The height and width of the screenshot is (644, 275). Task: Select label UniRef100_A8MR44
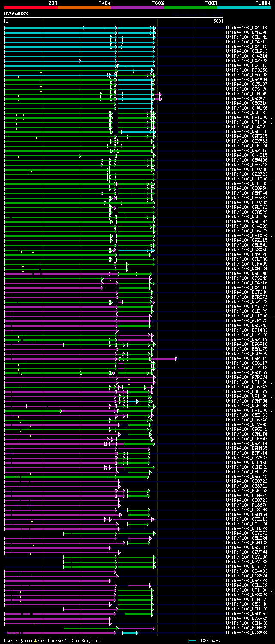(247, 193)
